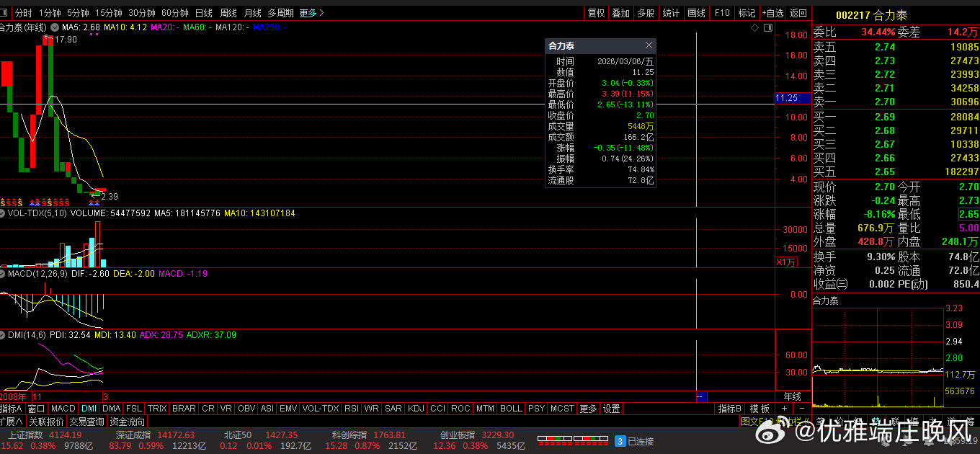Switch to the 5分钟 period
This screenshot has width=980, height=454.
(78, 13)
